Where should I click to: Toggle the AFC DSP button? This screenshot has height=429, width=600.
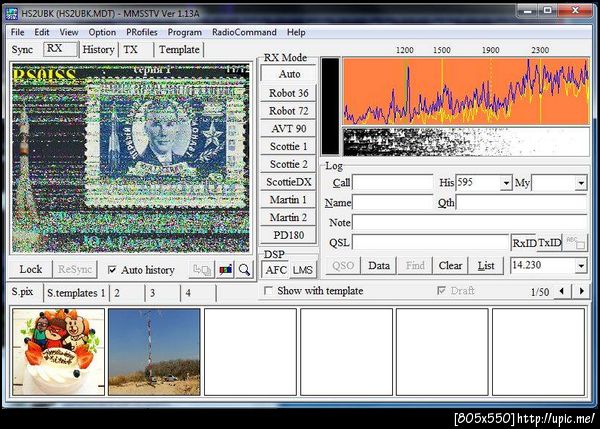click(x=276, y=270)
